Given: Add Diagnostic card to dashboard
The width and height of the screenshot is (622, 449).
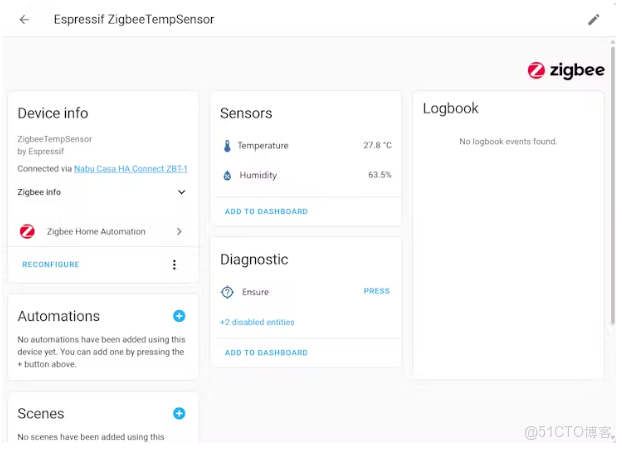Looking at the screenshot, I should pyautogui.click(x=266, y=353).
